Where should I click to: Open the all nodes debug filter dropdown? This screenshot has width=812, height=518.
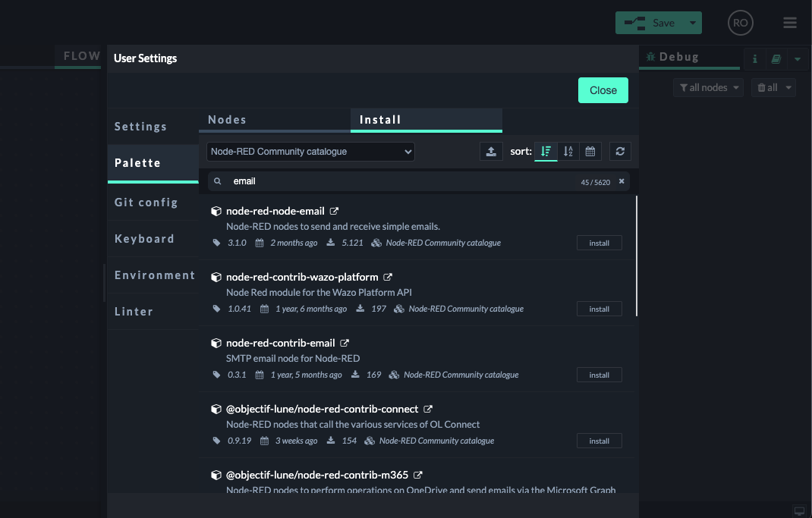(x=707, y=87)
